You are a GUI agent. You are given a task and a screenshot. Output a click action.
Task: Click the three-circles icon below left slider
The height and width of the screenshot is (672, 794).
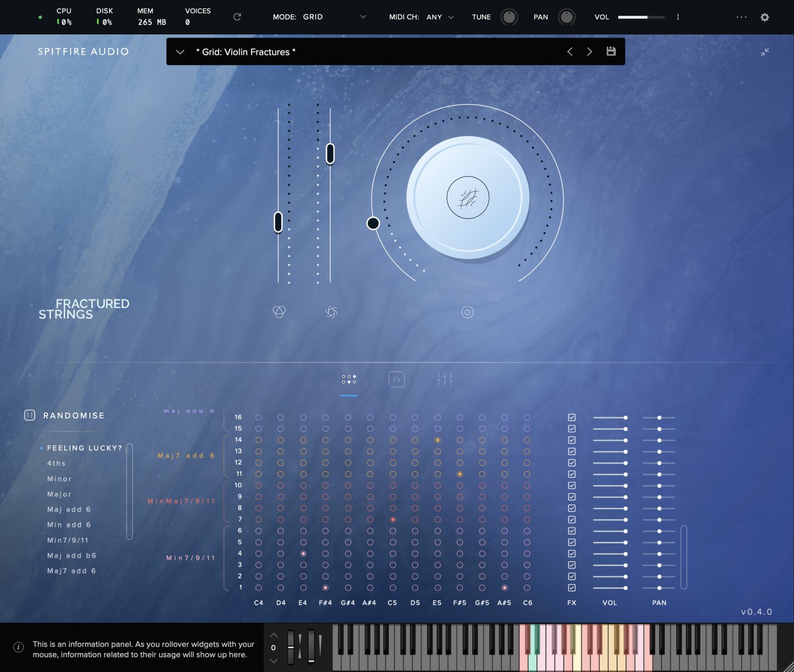[279, 312]
